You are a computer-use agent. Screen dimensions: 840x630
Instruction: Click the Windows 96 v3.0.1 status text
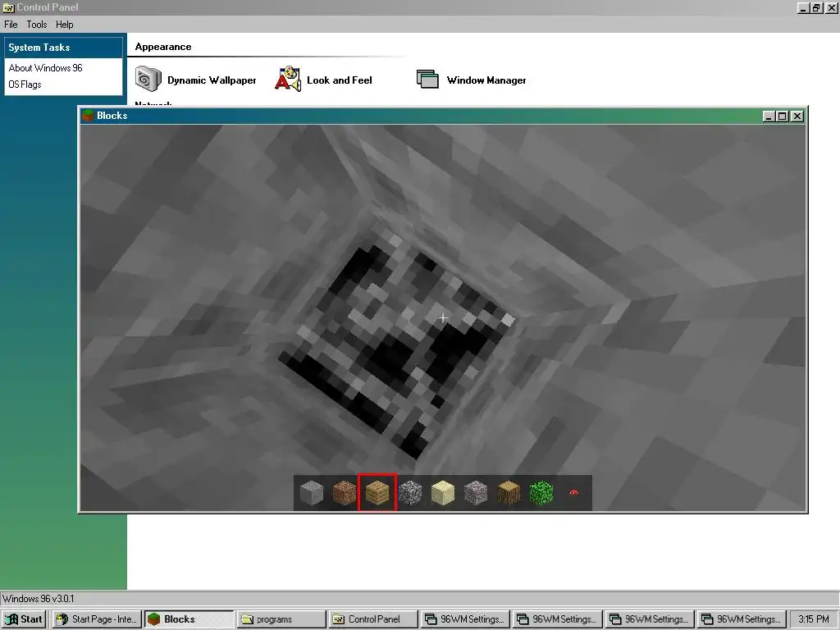tap(38, 599)
